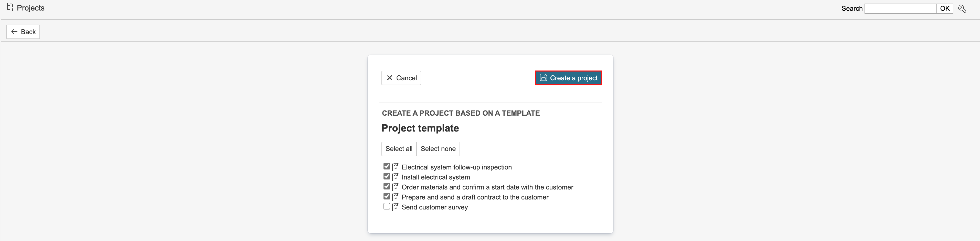Viewport: 980px width, 241px height.
Task: Click the OK search button
Action: click(x=945, y=8)
